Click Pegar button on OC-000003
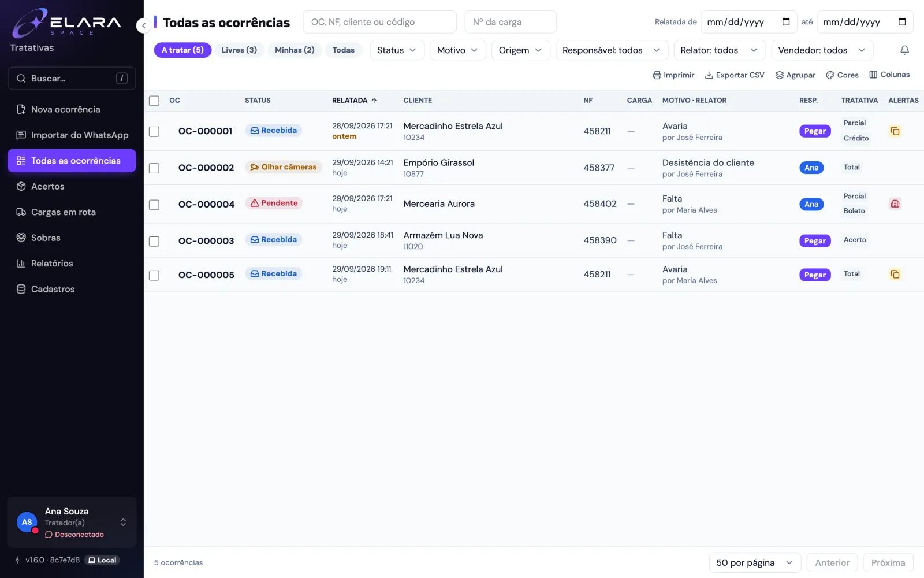 (815, 240)
